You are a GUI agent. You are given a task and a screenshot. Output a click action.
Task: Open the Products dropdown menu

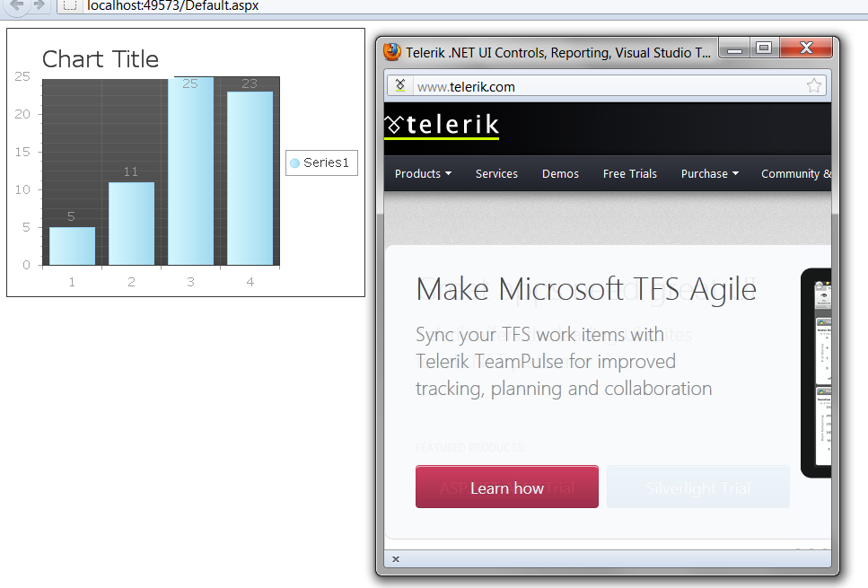pos(423,174)
